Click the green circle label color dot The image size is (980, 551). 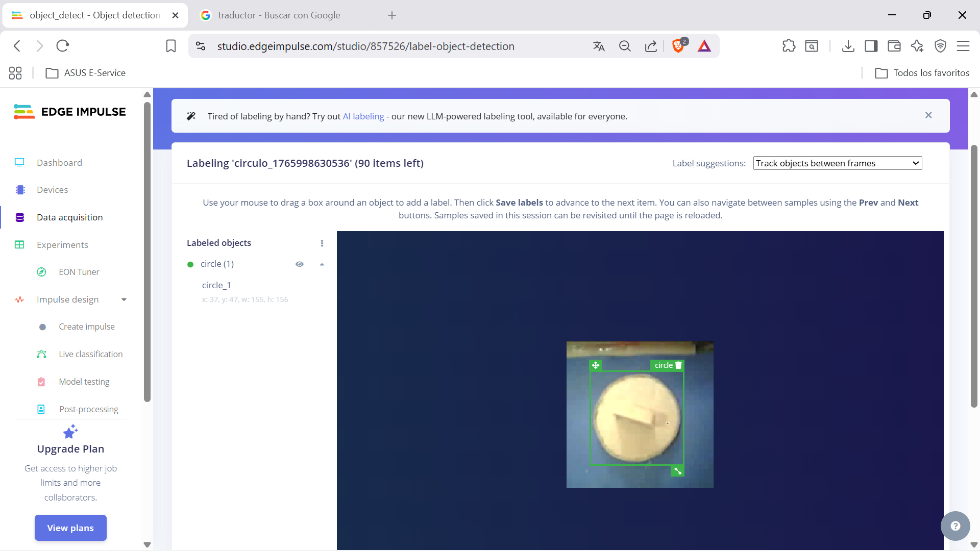tap(190, 264)
